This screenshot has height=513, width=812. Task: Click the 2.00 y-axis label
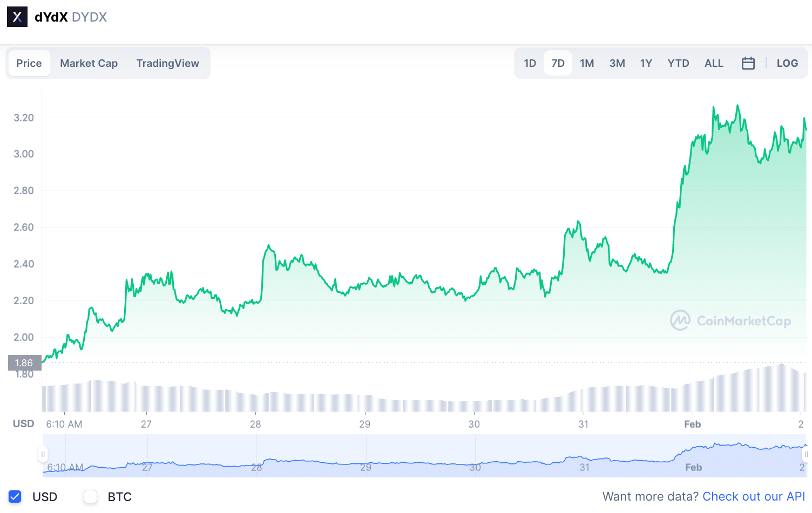[24, 337]
